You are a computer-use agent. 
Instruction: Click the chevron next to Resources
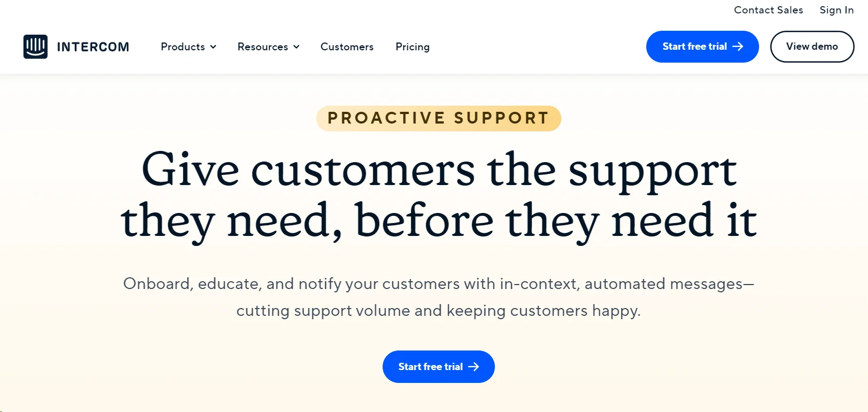[296, 47]
